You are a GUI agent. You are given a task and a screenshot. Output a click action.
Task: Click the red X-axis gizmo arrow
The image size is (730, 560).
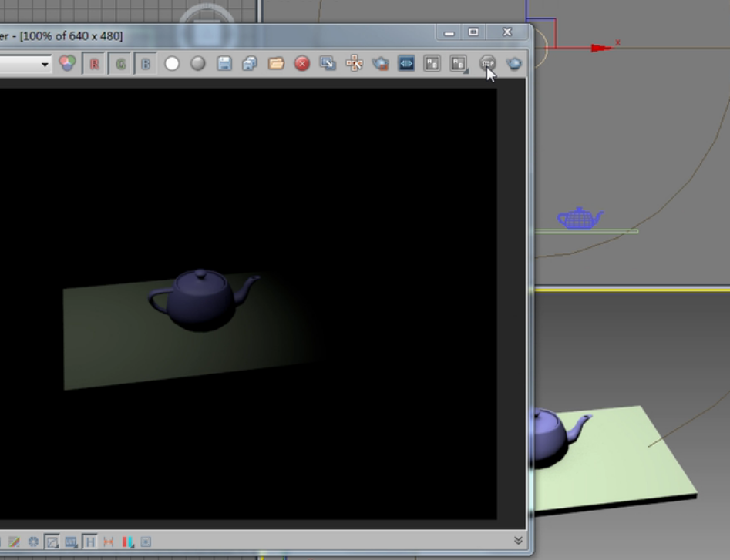(602, 48)
